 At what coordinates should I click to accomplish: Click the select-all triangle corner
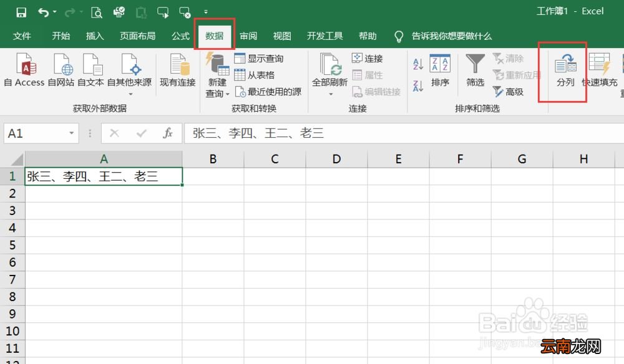tap(17, 159)
